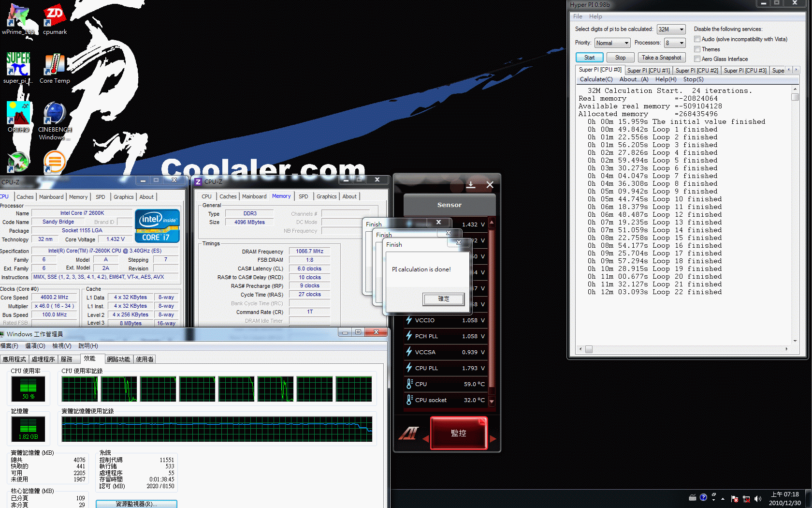Click the blue help question mark tray icon

tap(703, 497)
